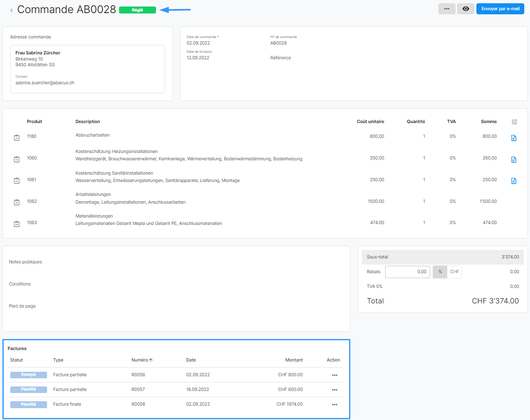The height and width of the screenshot is (420, 530).
Task: Click the green Réglé status badge
Action: (x=138, y=10)
